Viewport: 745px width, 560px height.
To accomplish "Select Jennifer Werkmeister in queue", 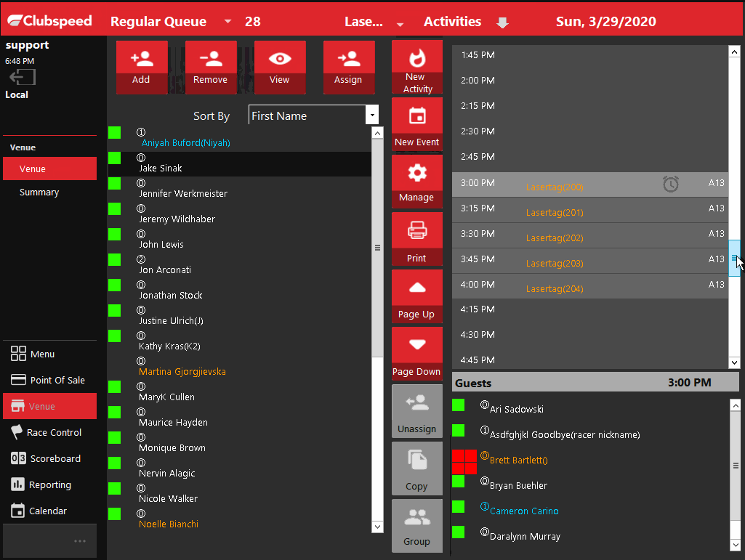I will 239,189.
